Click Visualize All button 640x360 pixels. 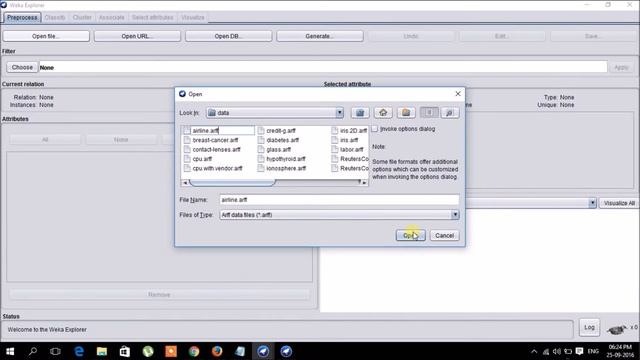pyautogui.click(x=619, y=203)
